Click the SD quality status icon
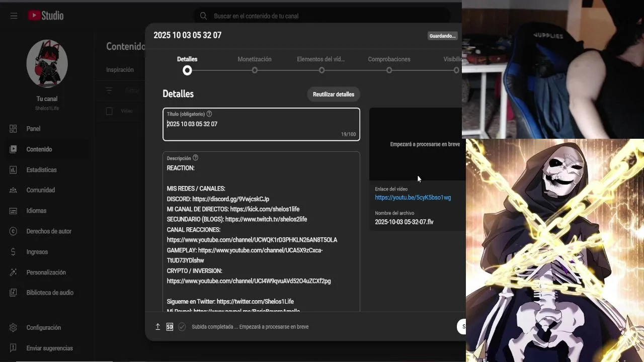 click(x=170, y=327)
